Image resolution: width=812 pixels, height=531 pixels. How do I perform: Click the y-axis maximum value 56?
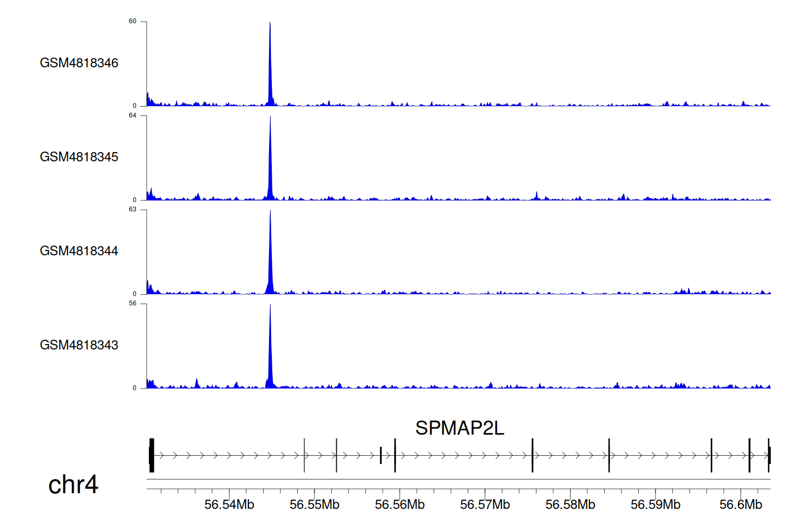[133, 303]
